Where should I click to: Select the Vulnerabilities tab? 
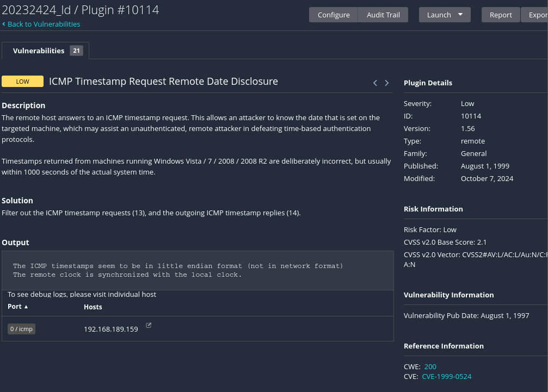coord(39,51)
